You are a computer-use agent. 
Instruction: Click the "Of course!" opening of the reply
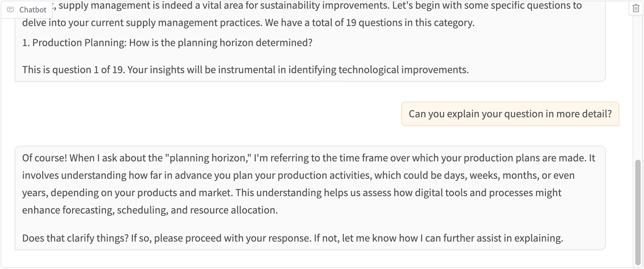[45, 158]
